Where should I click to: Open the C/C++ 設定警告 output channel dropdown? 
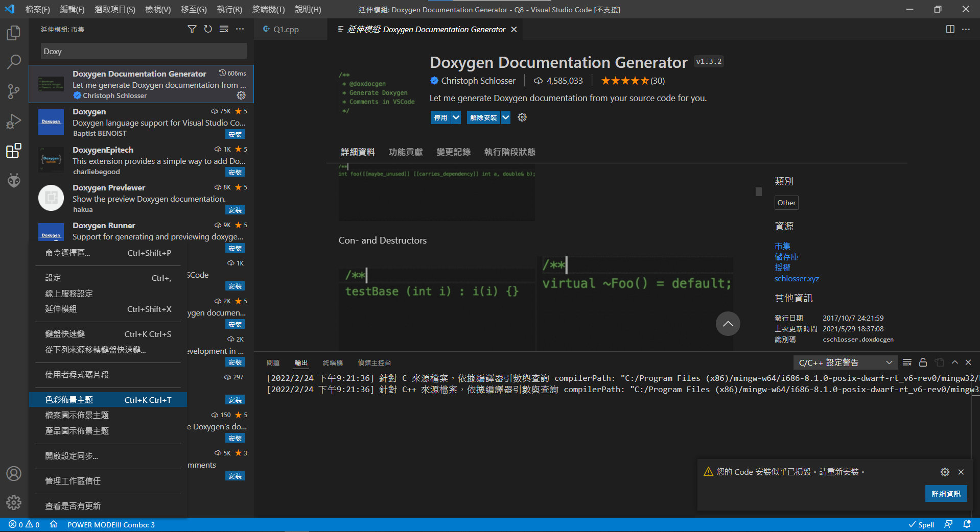coord(845,362)
